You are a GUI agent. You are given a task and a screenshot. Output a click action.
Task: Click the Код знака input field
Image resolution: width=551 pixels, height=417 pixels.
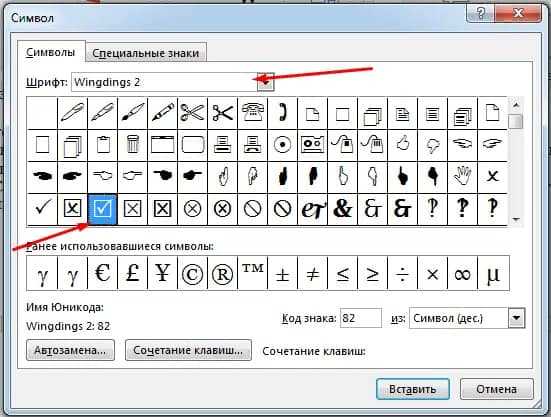361,318
